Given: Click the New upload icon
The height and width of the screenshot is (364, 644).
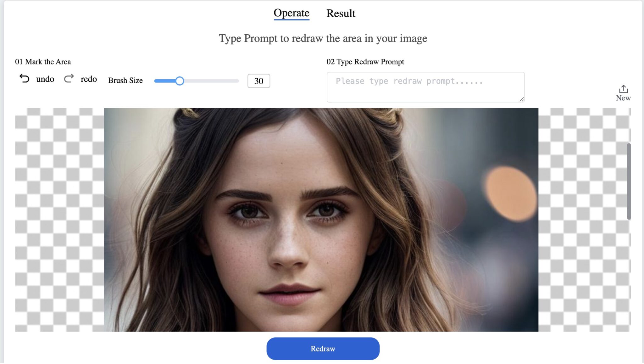Looking at the screenshot, I should point(623,89).
